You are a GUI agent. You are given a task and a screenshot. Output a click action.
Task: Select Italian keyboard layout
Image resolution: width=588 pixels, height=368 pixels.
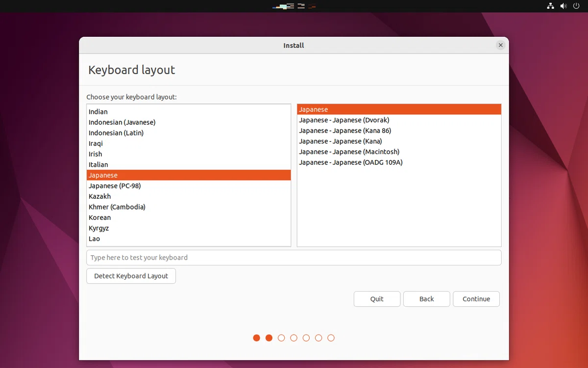point(189,165)
